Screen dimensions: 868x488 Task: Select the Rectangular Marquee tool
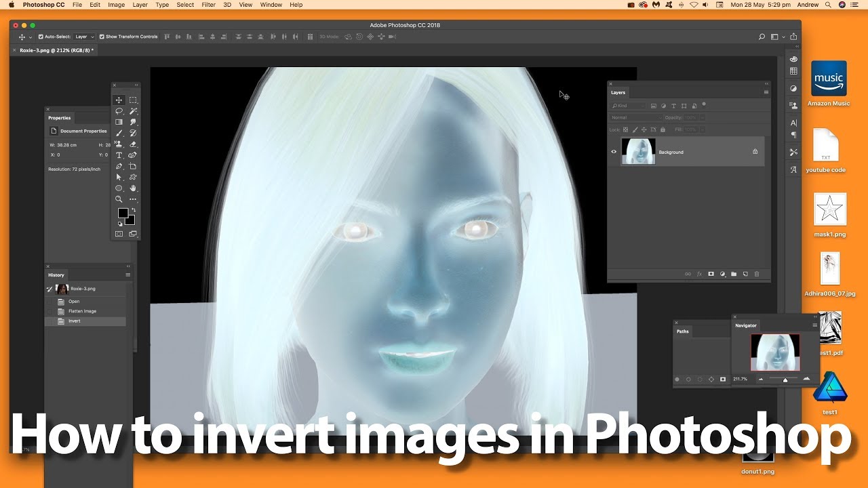[133, 100]
